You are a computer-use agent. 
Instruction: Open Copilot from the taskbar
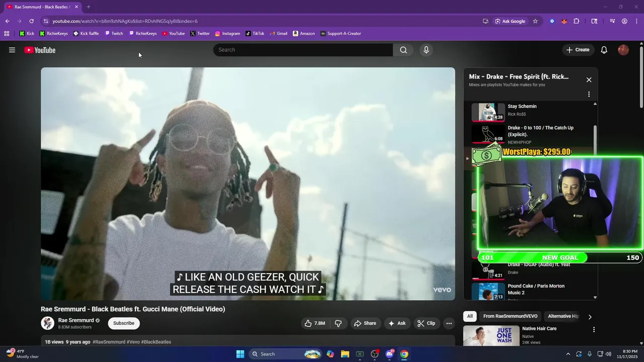pos(330,354)
